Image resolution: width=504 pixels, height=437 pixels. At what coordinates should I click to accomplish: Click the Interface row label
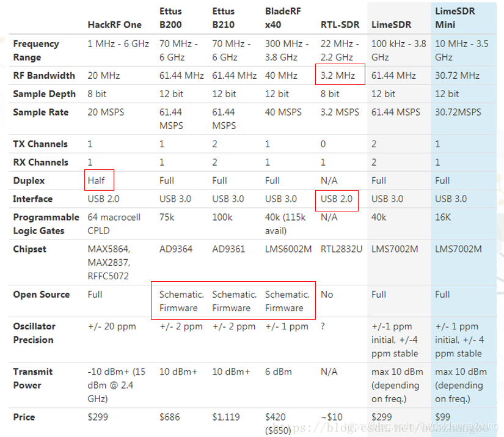[33, 199]
